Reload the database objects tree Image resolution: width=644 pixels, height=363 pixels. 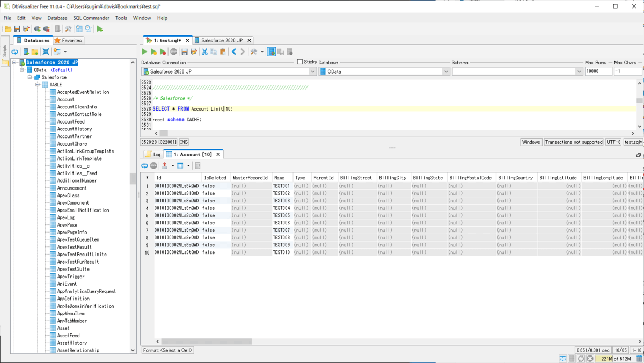coord(15,52)
